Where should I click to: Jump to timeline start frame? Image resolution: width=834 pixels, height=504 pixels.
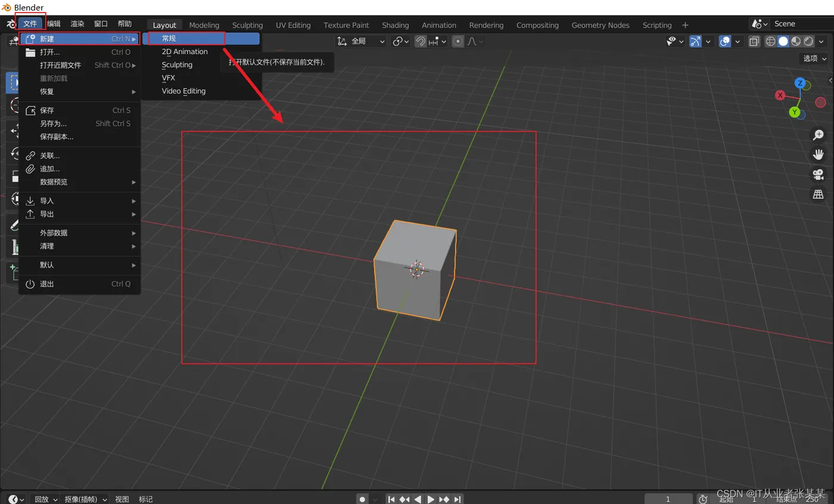pyautogui.click(x=391, y=499)
